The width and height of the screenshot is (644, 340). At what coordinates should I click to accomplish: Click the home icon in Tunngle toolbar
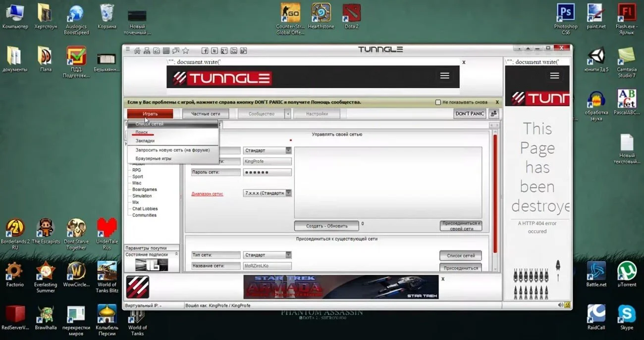click(x=137, y=50)
